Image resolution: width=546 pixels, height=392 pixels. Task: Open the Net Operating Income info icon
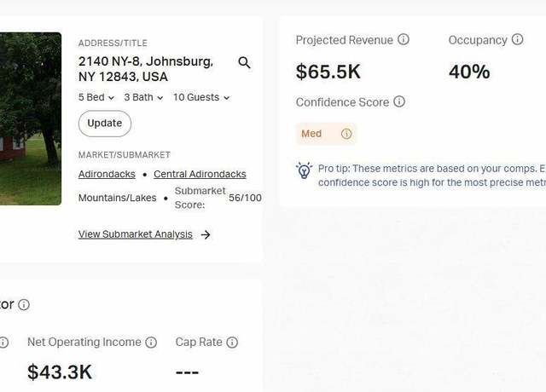point(151,343)
